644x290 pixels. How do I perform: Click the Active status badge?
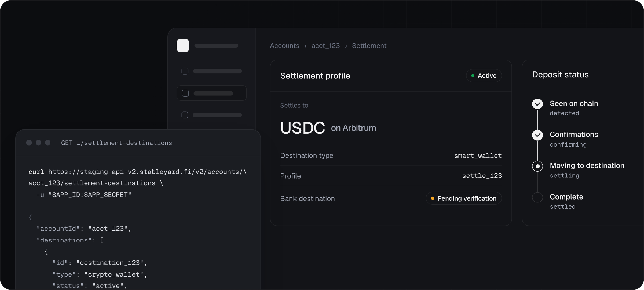click(x=484, y=75)
